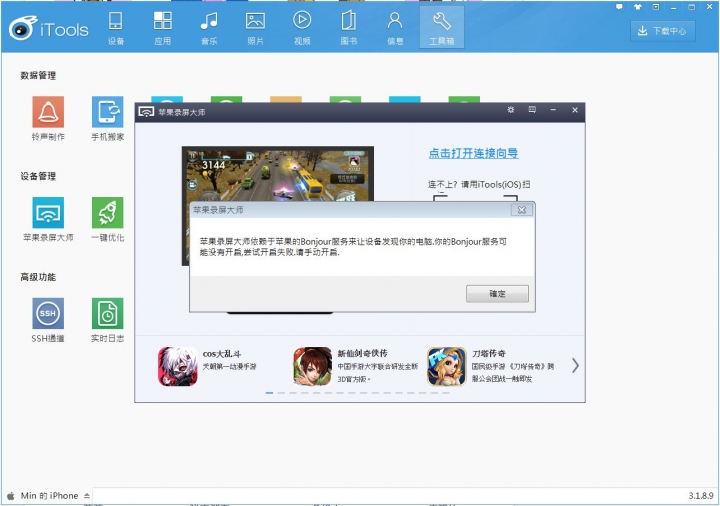
Task: Open the message bubble icon in title bar
Action: coord(619,7)
